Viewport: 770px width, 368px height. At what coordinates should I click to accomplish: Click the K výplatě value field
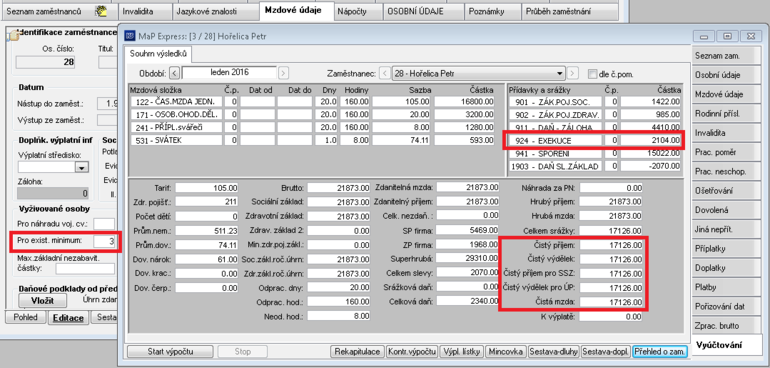pos(610,317)
